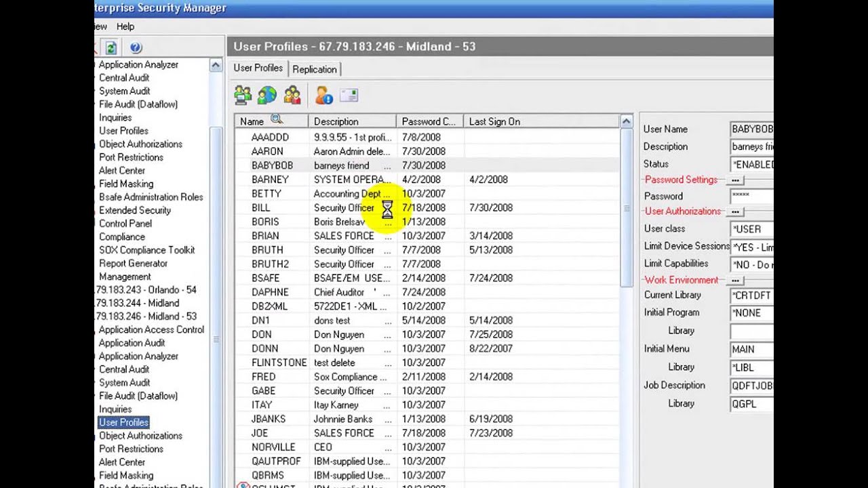Open SOX Compliance Toolkit in tree

(146, 250)
